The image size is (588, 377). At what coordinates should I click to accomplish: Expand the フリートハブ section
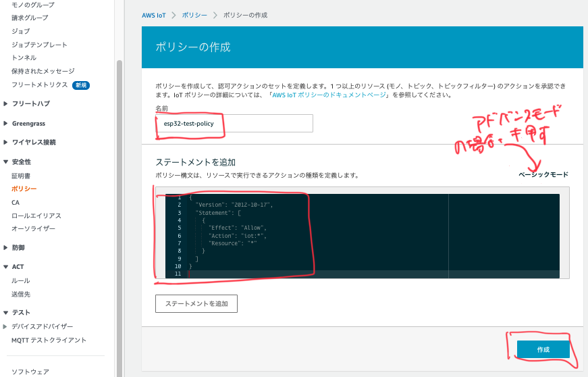tap(31, 103)
